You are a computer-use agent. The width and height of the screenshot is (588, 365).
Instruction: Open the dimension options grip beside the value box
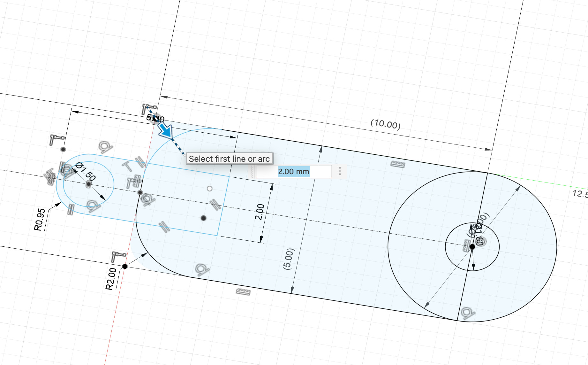340,172
